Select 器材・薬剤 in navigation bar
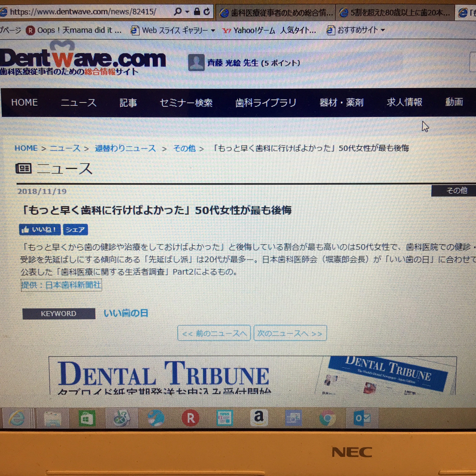This screenshot has height=476, width=476. click(341, 102)
